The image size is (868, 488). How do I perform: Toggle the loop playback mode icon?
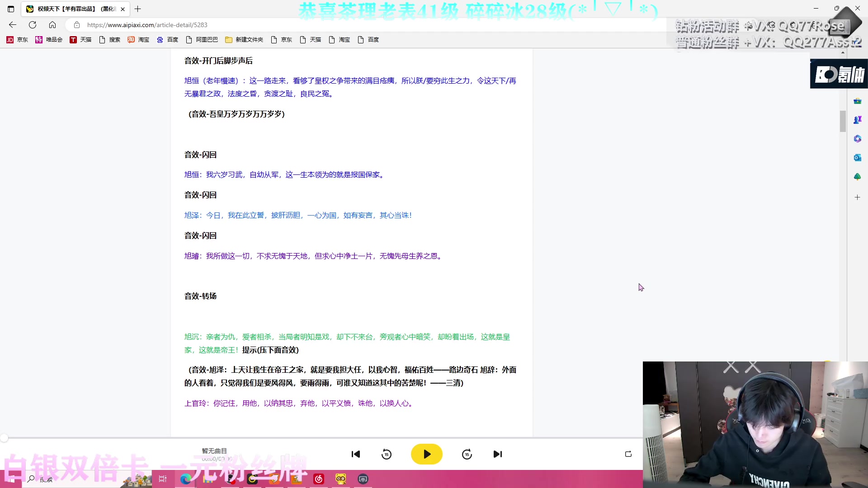628,454
